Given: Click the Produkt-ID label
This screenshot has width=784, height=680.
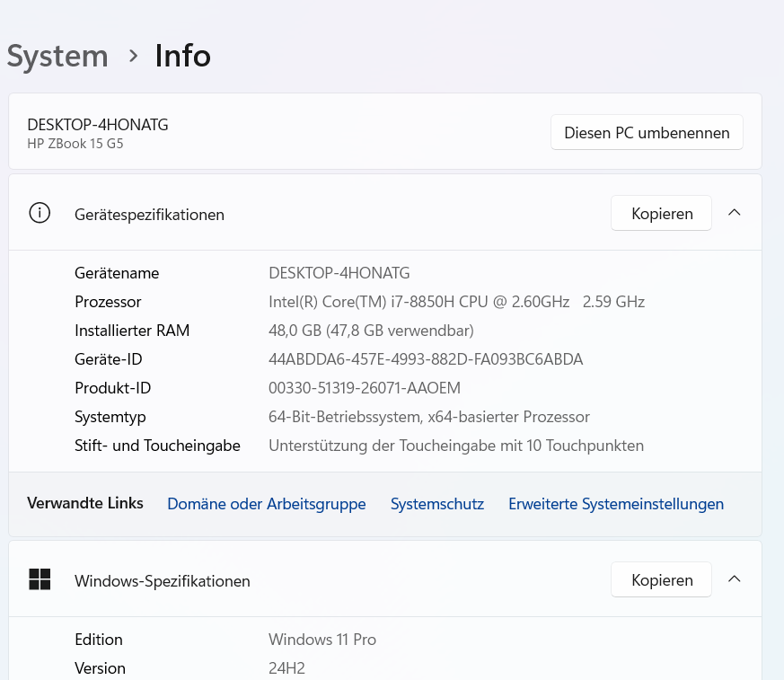Looking at the screenshot, I should (x=112, y=388).
